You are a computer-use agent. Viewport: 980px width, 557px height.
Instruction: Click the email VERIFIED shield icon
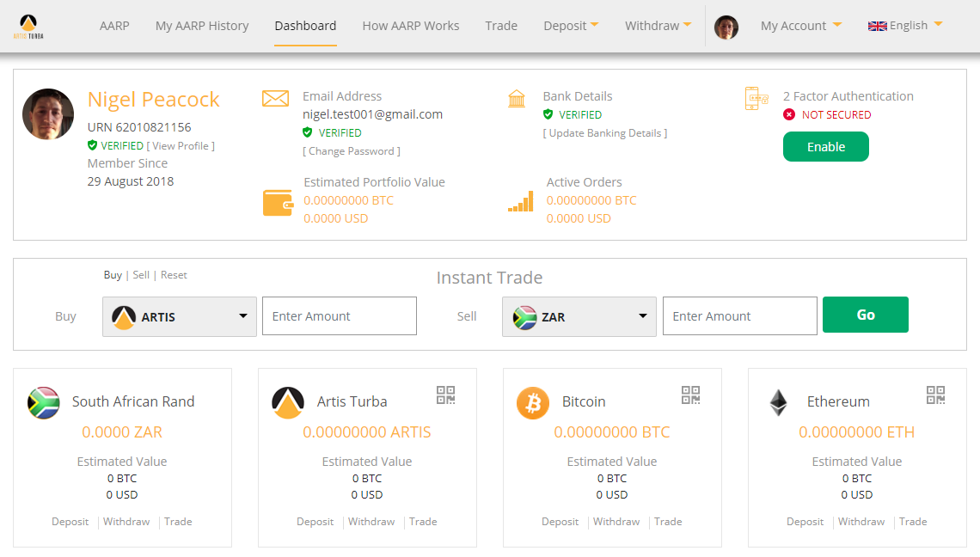(x=308, y=132)
